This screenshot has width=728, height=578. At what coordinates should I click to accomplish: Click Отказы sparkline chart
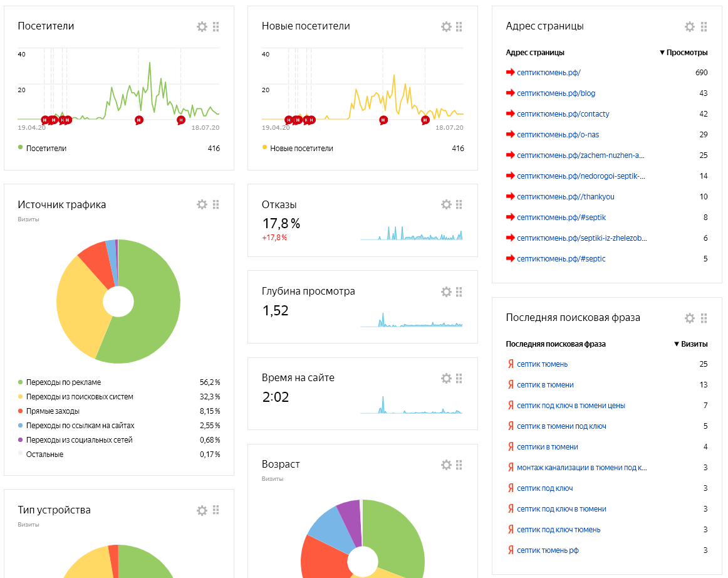point(412,233)
